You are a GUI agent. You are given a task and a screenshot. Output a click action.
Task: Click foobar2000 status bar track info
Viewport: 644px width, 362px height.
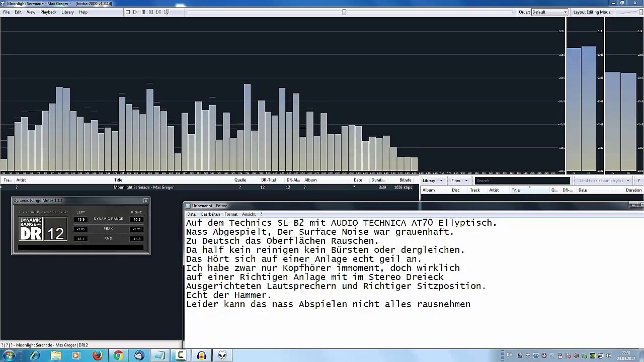[x=45, y=345]
